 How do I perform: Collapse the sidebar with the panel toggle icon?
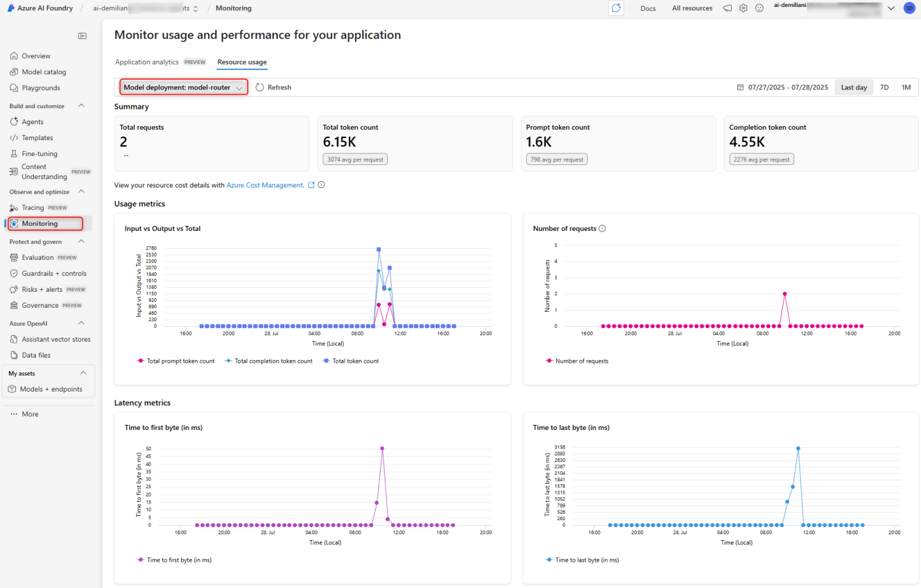coord(83,36)
